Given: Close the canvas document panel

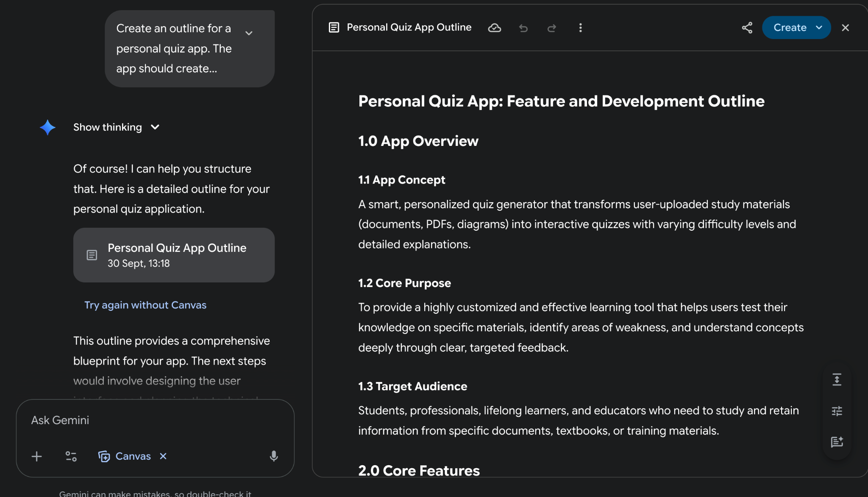Looking at the screenshot, I should [x=845, y=28].
